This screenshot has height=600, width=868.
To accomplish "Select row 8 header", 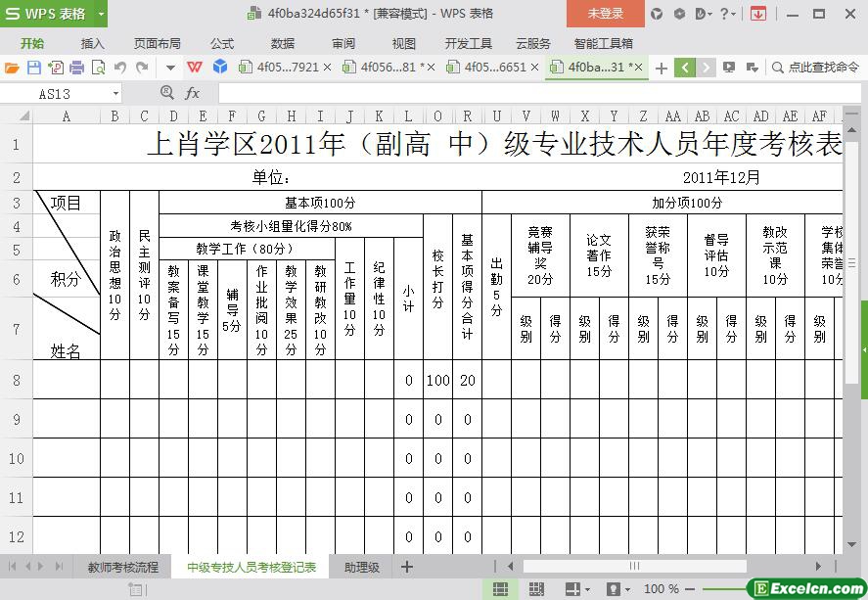I will pos(16,380).
